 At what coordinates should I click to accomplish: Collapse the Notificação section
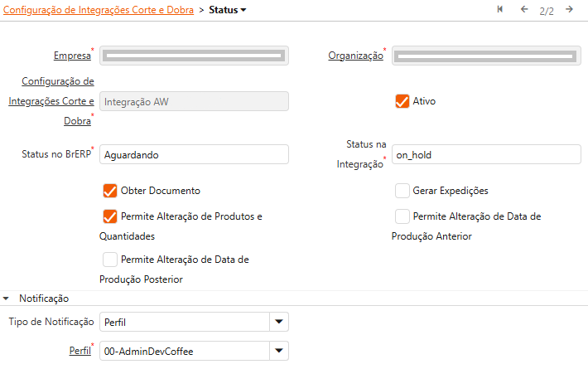[7, 298]
